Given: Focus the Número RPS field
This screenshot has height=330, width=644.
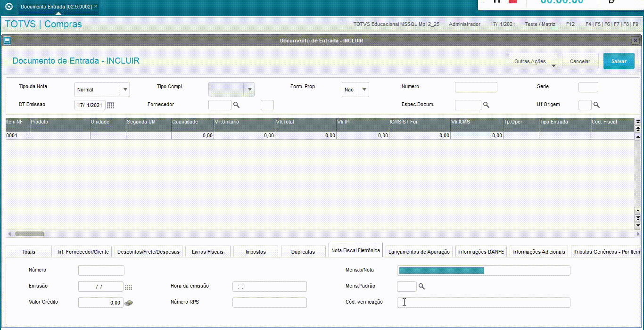Looking at the screenshot, I should [270, 303].
